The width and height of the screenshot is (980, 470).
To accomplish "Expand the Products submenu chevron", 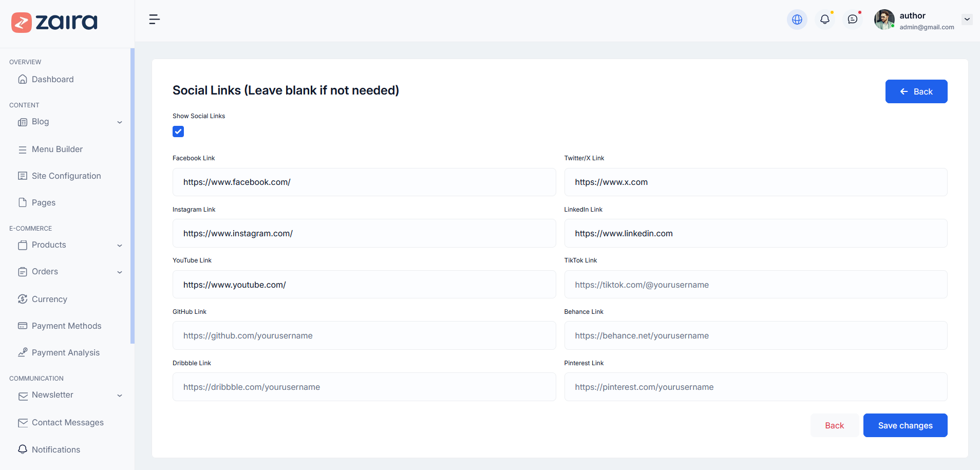I will pos(120,246).
